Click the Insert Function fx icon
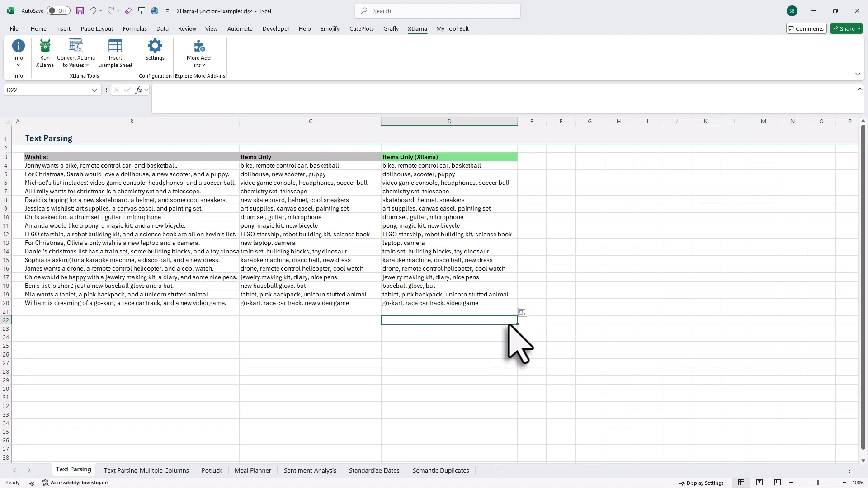The width and height of the screenshot is (868, 488). [138, 90]
